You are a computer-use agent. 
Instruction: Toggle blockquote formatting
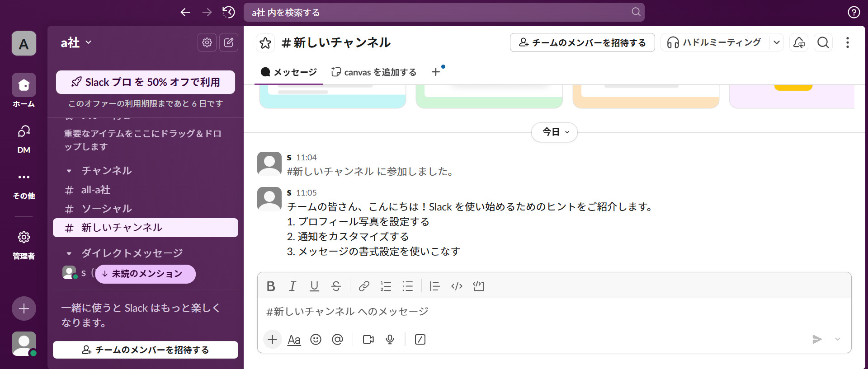pyautogui.click(x=435, y=286)
